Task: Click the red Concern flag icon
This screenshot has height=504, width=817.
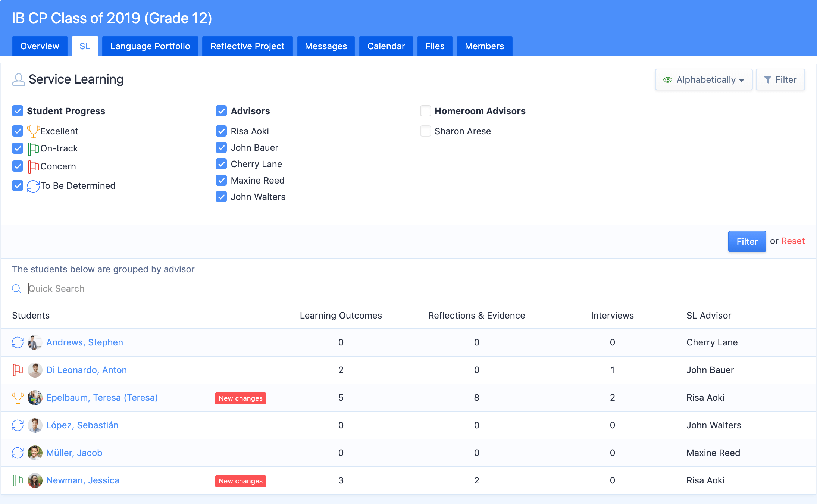Action: tap(33, 166)
